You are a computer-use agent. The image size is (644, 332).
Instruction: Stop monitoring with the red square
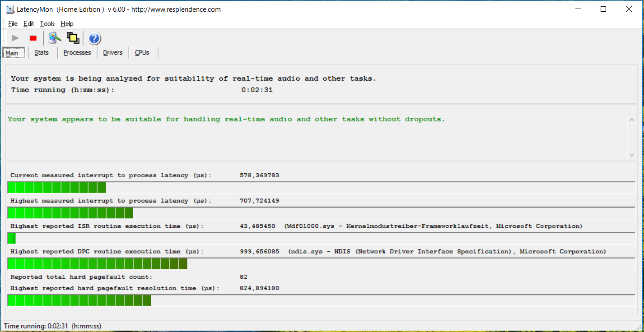(x=33, y=38)
